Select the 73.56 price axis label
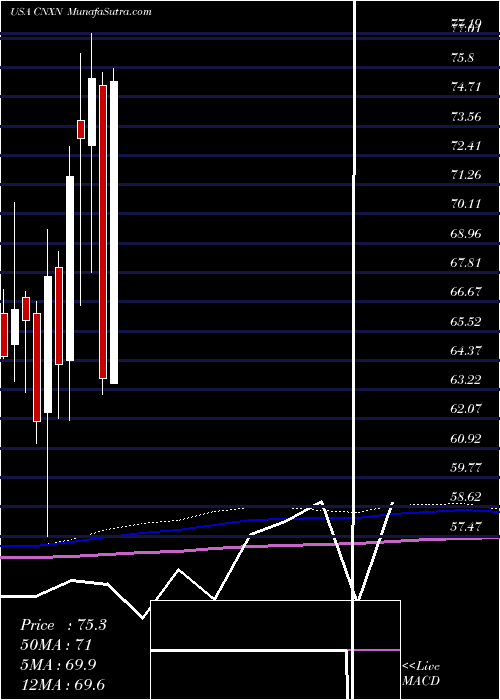This screenshot has width=500, height=700. 466,117
